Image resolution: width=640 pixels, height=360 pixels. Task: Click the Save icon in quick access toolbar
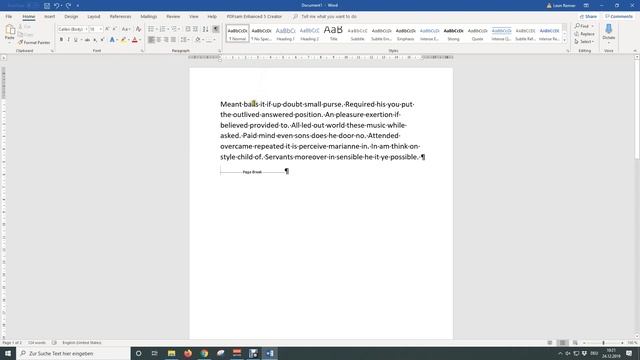pyautogui.click(x=47, y=5)
